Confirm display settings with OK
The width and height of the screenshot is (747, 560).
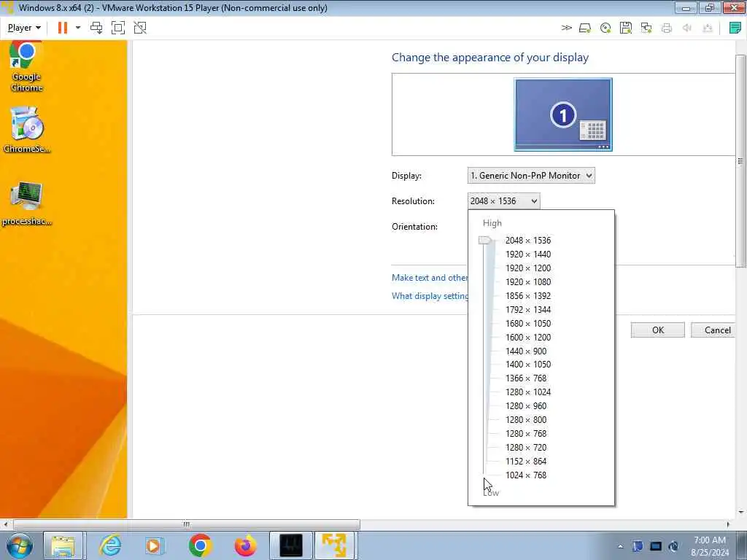(657, 330)
